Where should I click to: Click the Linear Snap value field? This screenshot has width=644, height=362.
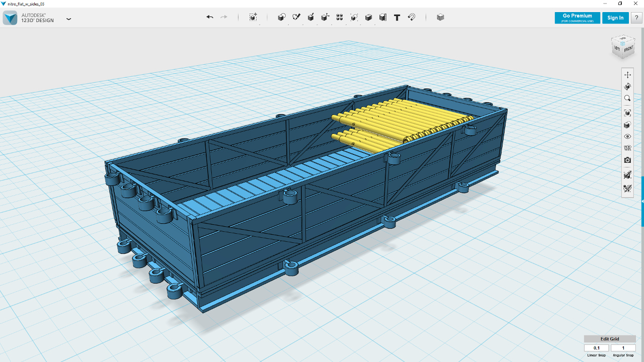[x=597, y=348]
